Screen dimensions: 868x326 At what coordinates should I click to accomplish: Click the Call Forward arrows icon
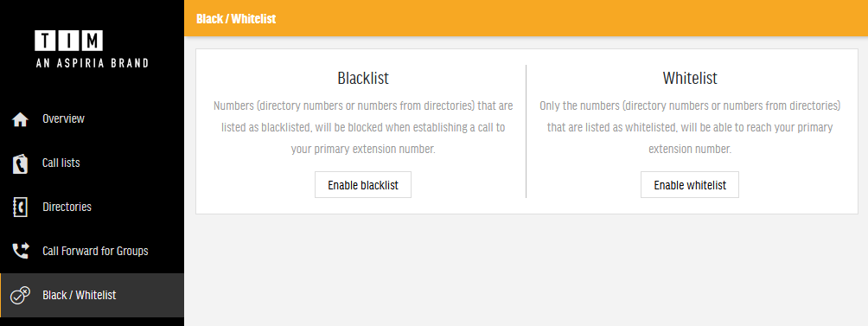(20, 252)
